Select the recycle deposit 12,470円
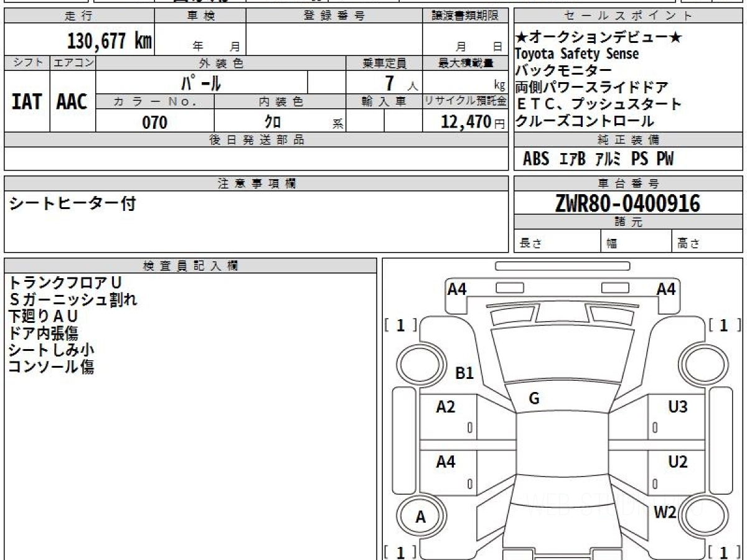The width and height of the screenshot is (747, 560). point(472,122)
